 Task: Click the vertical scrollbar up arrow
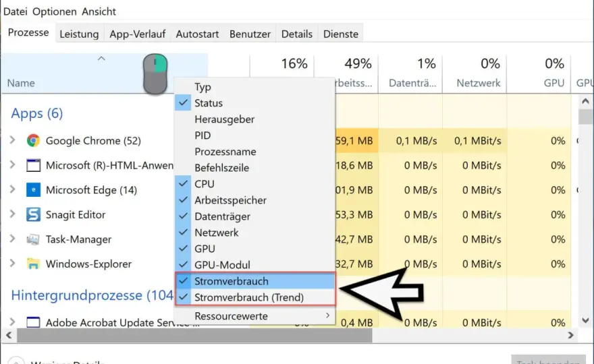pyautogui.click(x=585, y=101)
